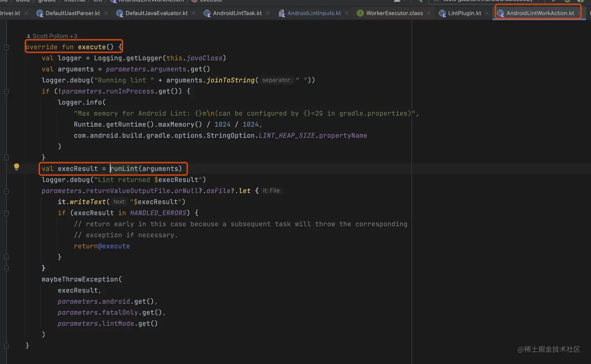Viewport: 591px width, 364px height.
Task: Click the logger.info( call
Action: click(82, 102)
